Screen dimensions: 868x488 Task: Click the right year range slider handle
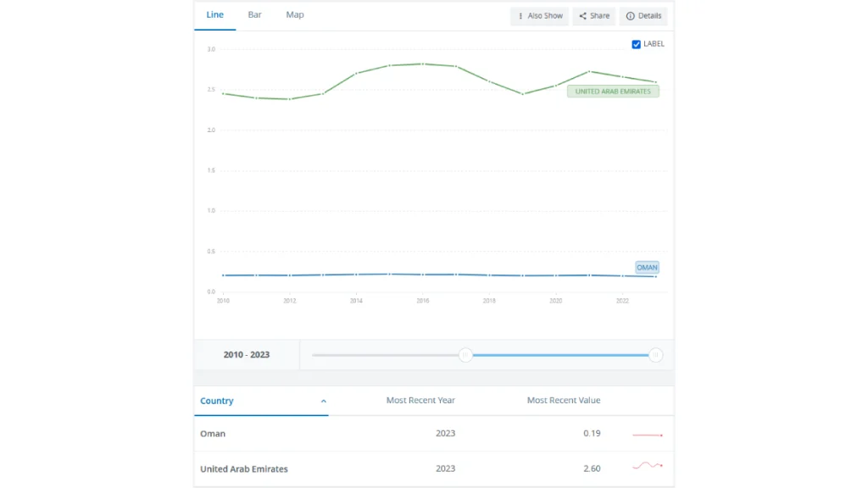point(655,355)
